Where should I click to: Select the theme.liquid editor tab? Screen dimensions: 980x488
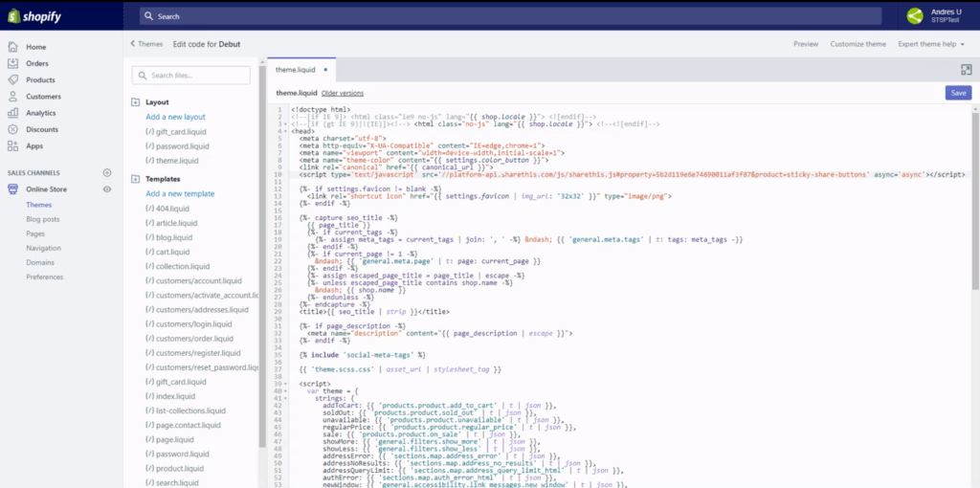(x=301, y=70)
